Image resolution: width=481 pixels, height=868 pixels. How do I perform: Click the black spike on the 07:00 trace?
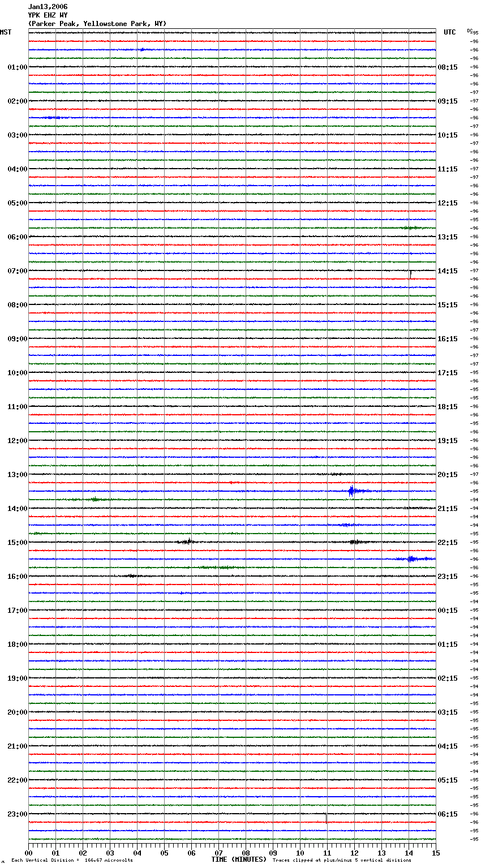(x=410, y=274)
